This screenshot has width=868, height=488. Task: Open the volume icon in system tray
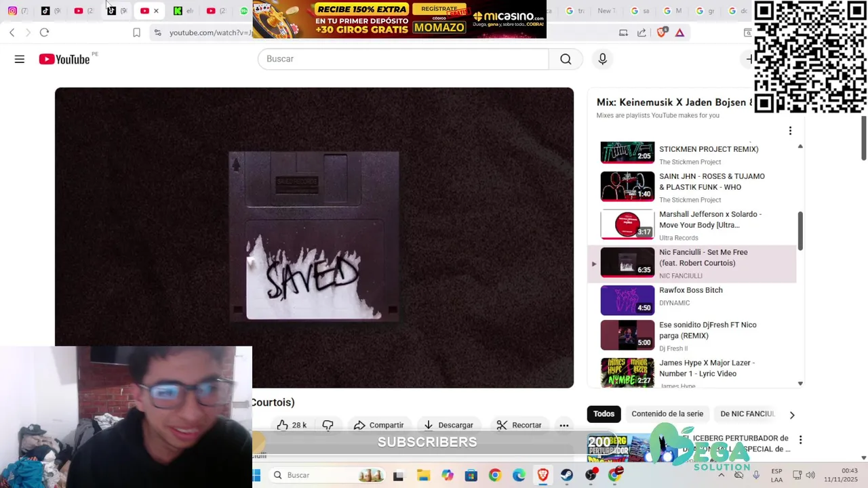point(810,475)
